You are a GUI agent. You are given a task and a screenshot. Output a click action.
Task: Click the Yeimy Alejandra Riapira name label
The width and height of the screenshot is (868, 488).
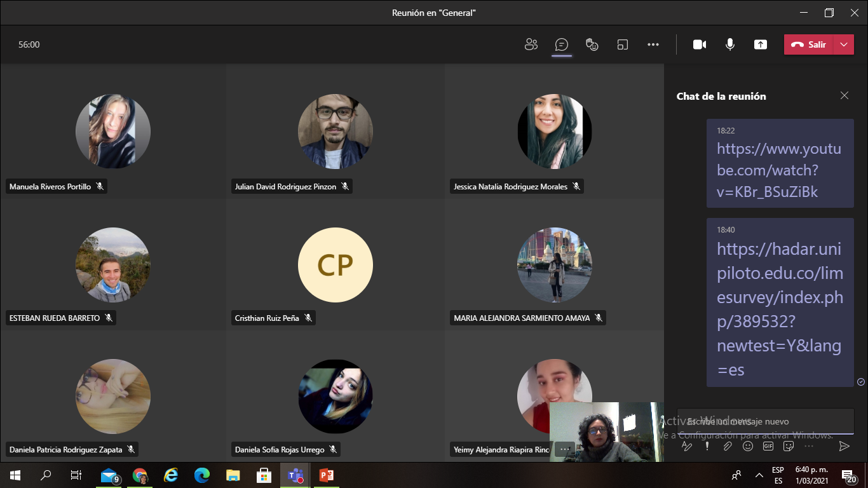(501, 449)
